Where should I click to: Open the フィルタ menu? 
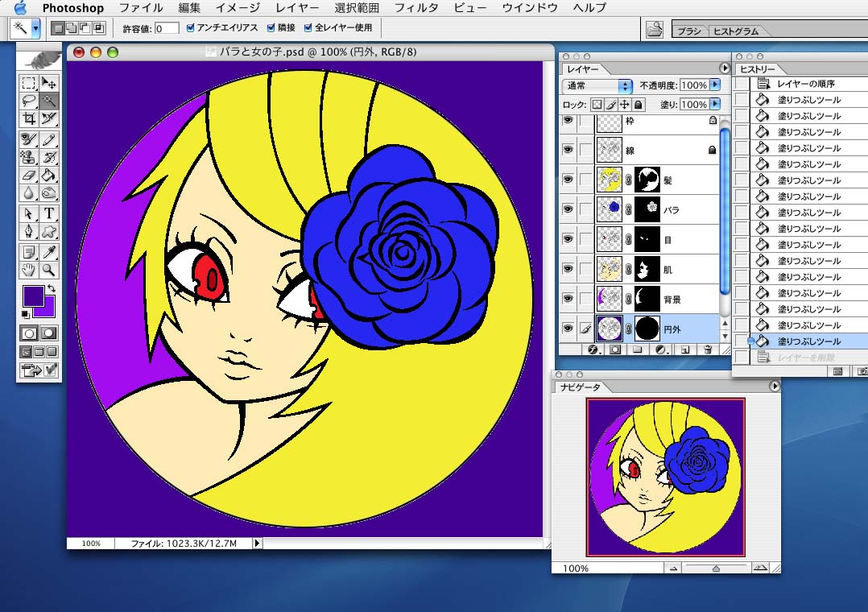click(x=416, y=8)
